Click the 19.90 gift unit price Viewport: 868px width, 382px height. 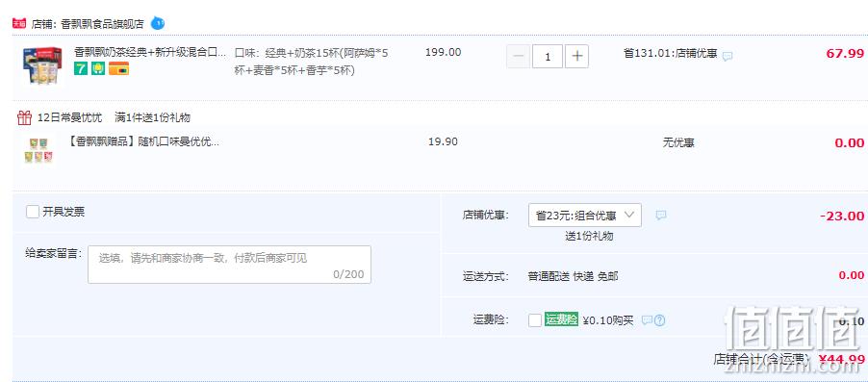click(443, 141)
